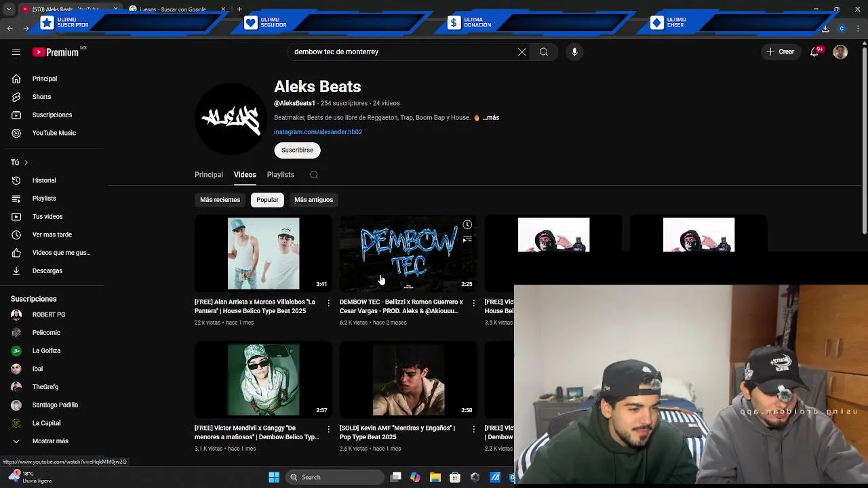Open the instagram.com/alexander.hb02 link

318,132
